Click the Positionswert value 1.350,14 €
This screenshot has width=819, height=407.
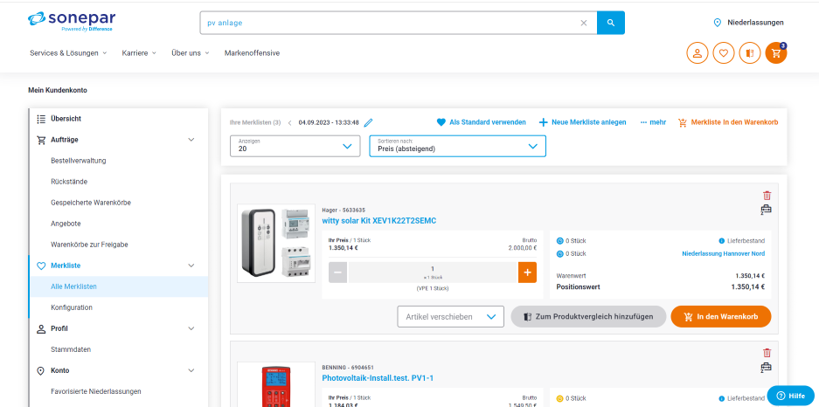point(748,287)
